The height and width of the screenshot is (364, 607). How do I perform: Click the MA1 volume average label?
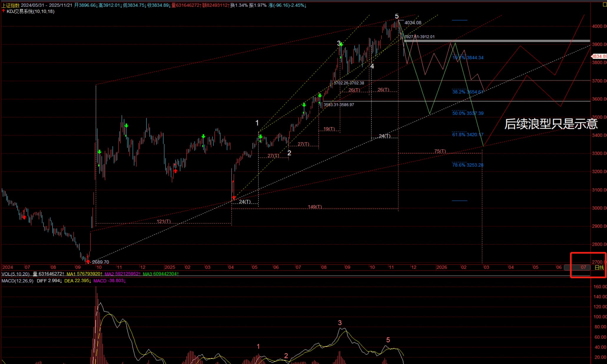click(x=84, y=274)
